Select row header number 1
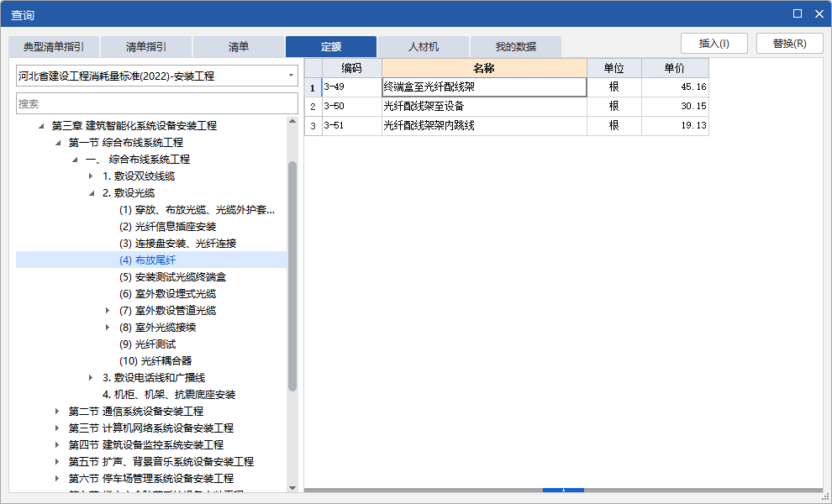This screenshot has height=504, width=832. pyautogui.click(x=313, y=87)
